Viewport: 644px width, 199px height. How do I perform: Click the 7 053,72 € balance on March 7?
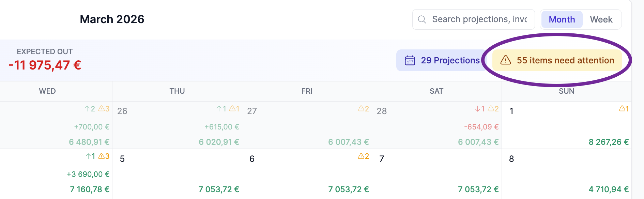478,189
